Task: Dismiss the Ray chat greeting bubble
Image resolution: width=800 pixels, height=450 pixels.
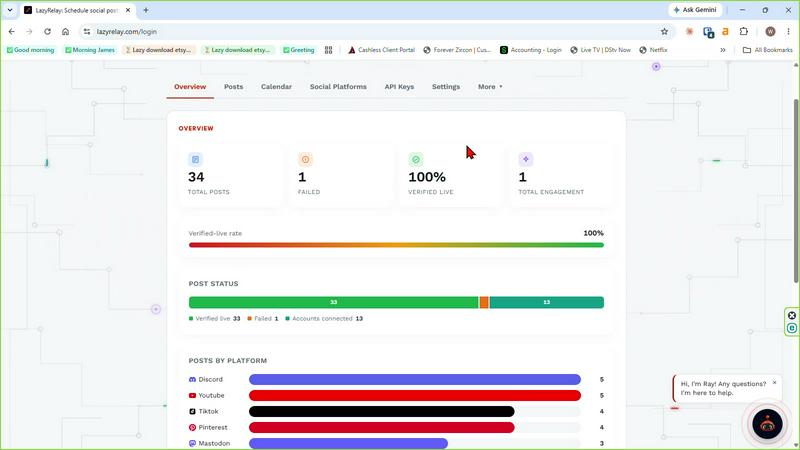Action: pos(774,383)
